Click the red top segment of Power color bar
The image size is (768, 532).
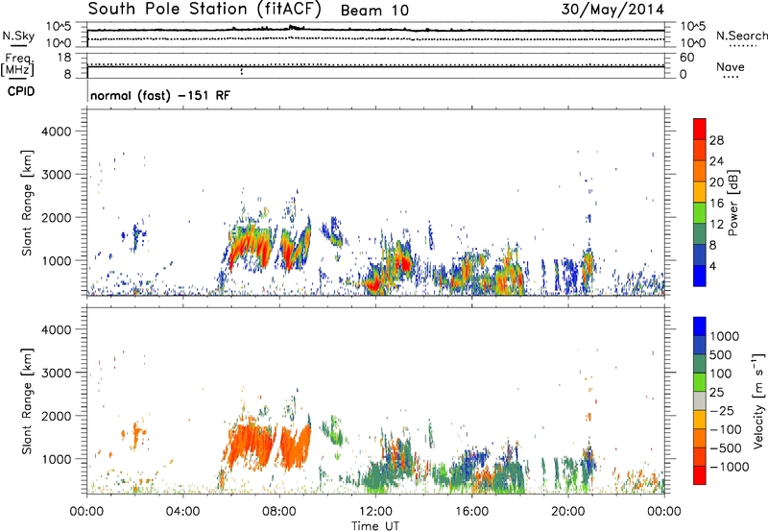point(700,129)
